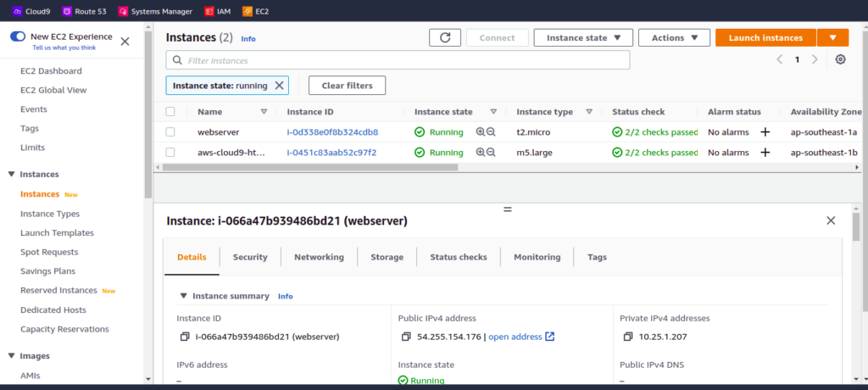Collapse the Images sidebar section
The width and height of the screenshot is (868, 390).
click(11, 356)
